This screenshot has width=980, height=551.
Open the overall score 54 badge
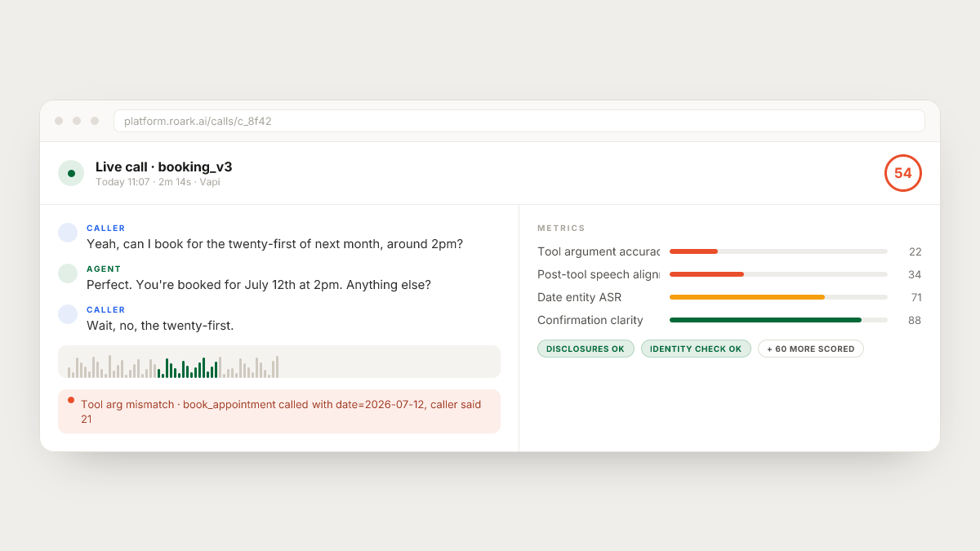(x=902, y=173)
